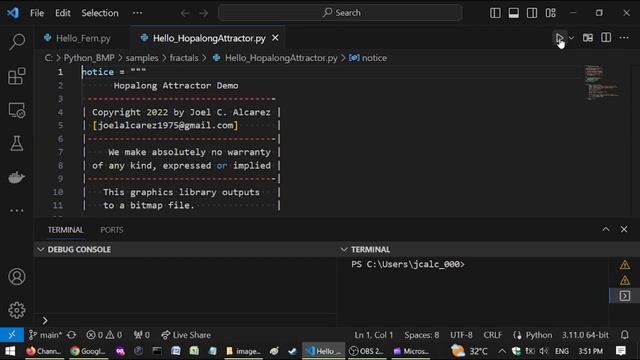
Task: Go back in navigation history
Action: click(185, 13)
